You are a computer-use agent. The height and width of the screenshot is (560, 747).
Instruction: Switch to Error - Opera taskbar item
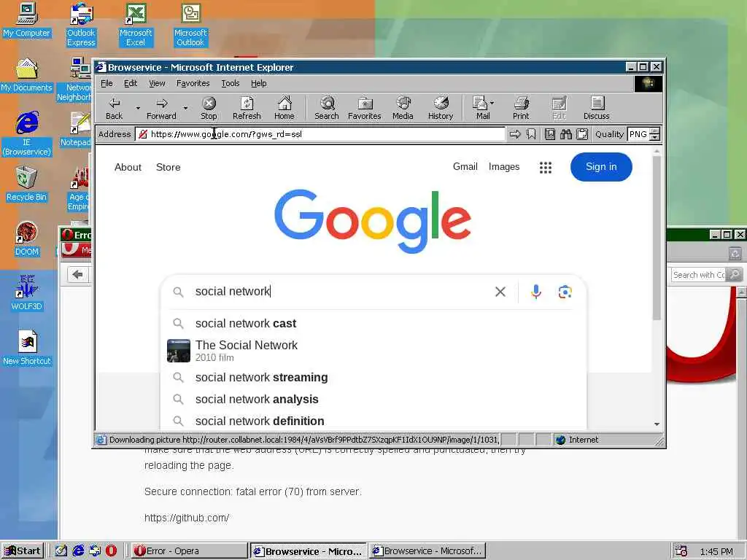(x=189, y=551)
